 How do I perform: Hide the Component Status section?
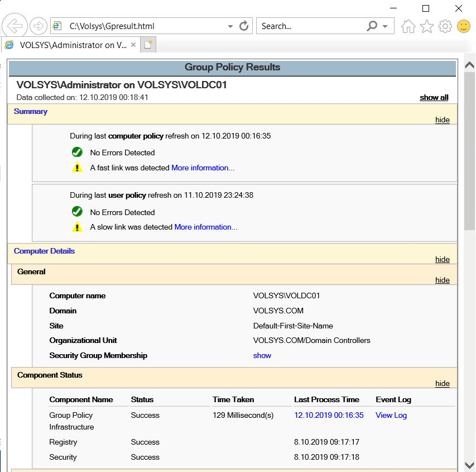coord(442,383)
